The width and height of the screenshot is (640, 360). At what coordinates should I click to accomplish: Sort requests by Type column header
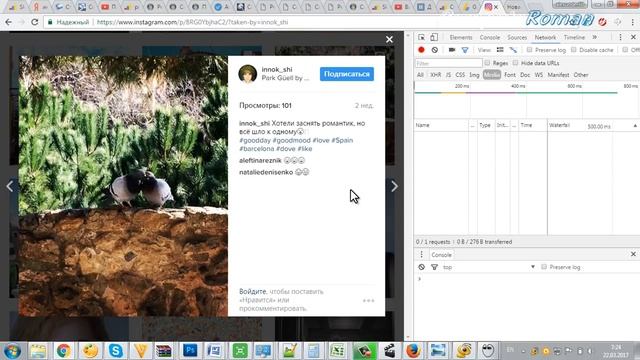tap(486, 125)
